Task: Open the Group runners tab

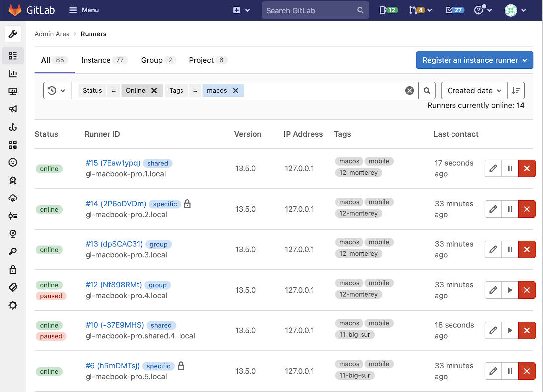Action: click(x=151, y=60)
